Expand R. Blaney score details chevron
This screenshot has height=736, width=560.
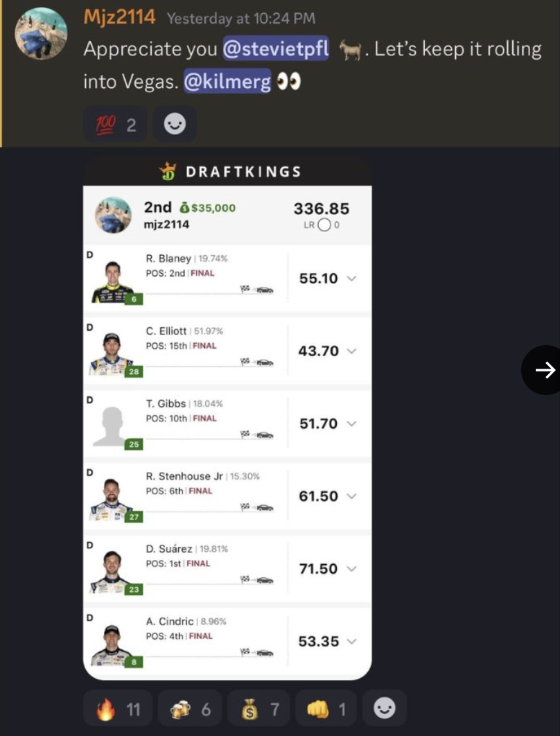[351, 279]
